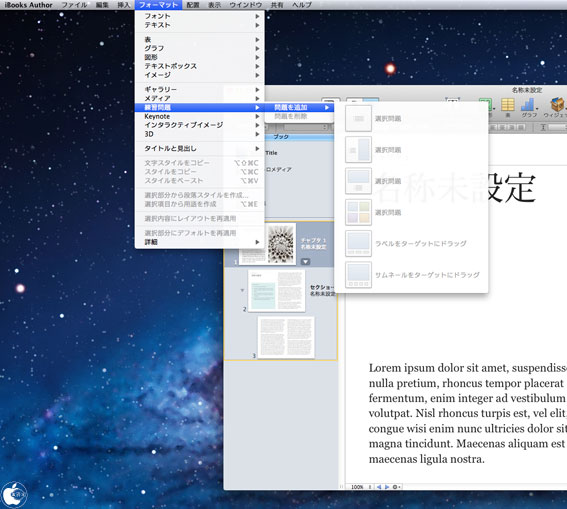The width and height of the screenshot is (567, 509).
Task: Click the line spacing icon in format bar
Action: tap(543, 127)
